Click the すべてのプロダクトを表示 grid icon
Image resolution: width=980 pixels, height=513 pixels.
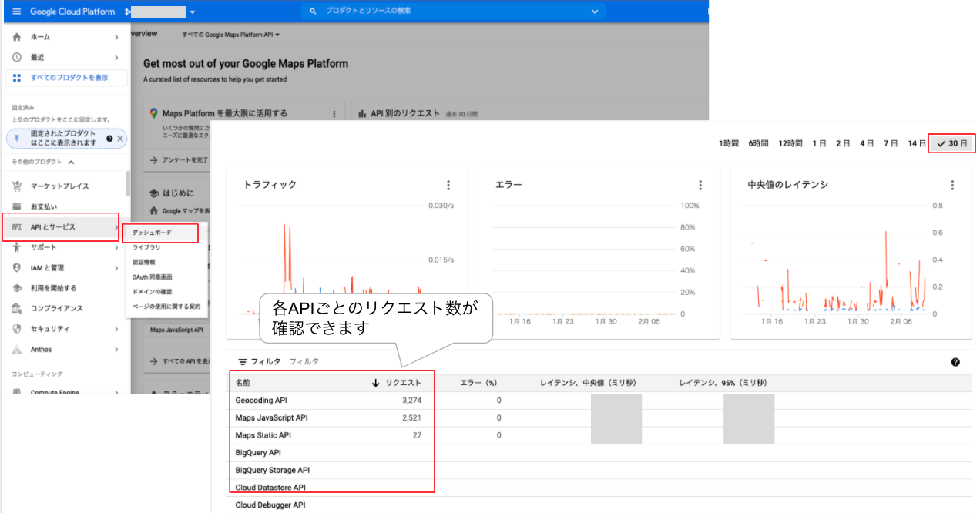(17, 78)
